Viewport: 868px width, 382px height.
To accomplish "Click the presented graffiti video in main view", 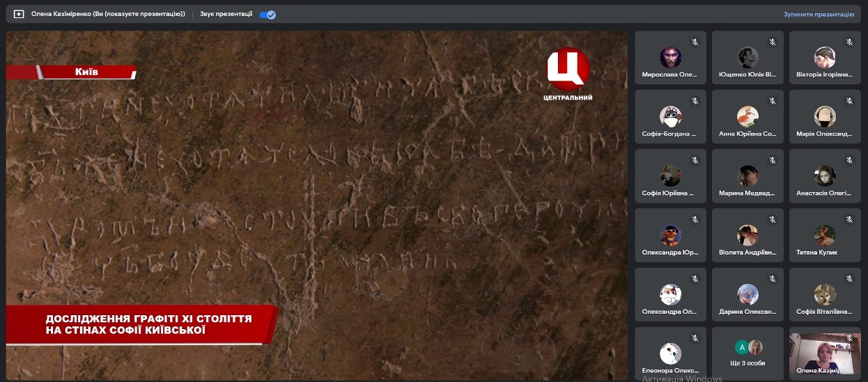I will (x=317, y=205).
